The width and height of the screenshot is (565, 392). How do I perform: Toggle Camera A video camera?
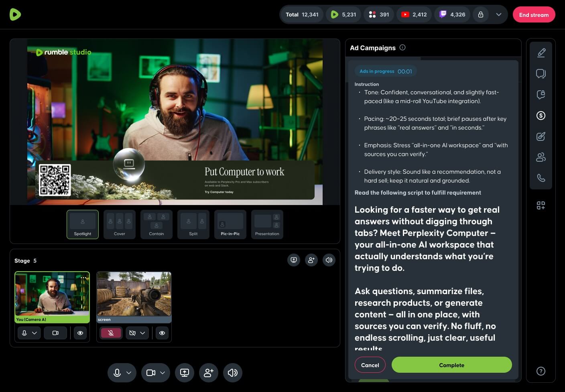point(55,333)
